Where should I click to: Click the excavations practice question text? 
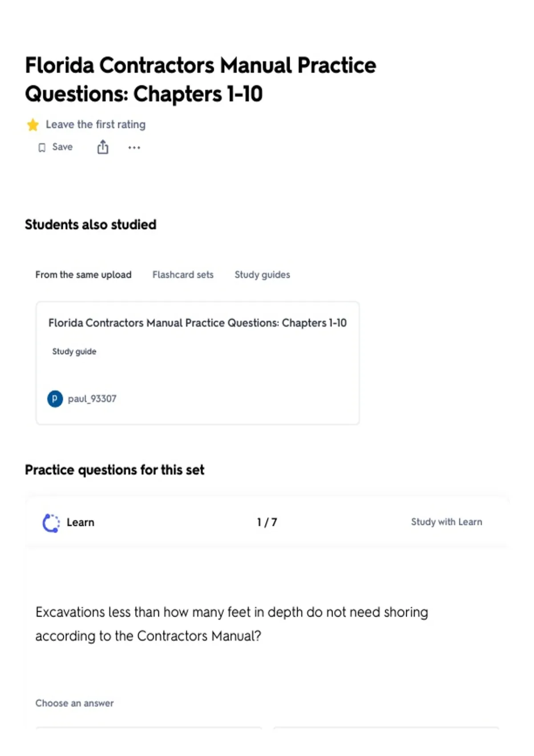[231, 624]
